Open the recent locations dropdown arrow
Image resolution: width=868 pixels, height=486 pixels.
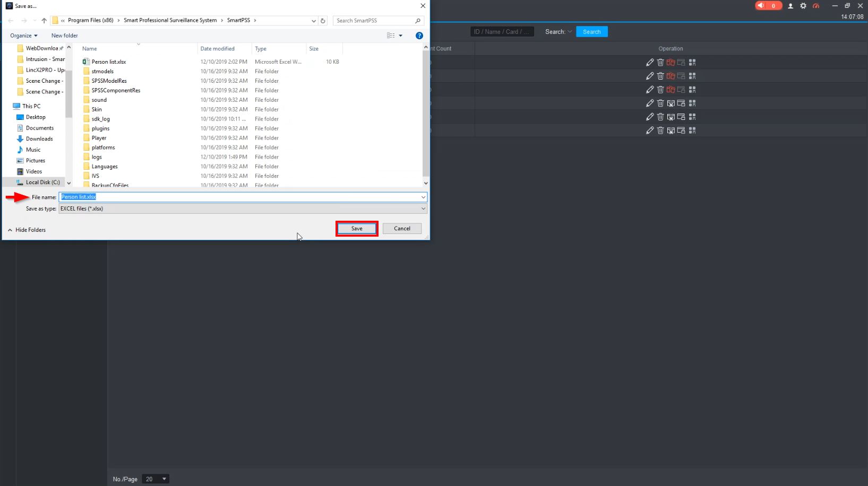(35, 21)
